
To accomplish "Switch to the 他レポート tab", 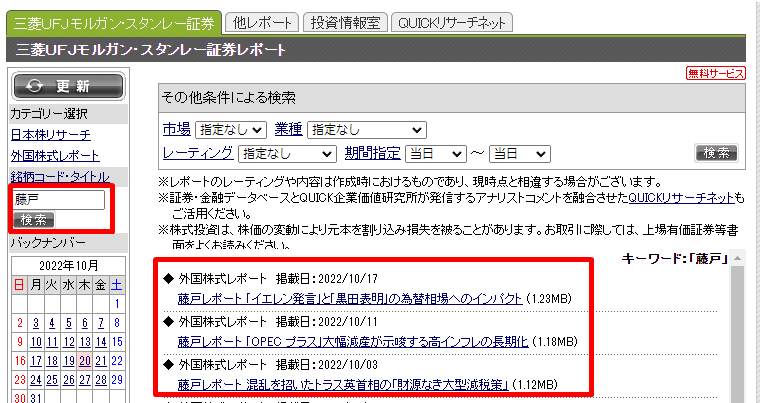I will click(262, 23).
